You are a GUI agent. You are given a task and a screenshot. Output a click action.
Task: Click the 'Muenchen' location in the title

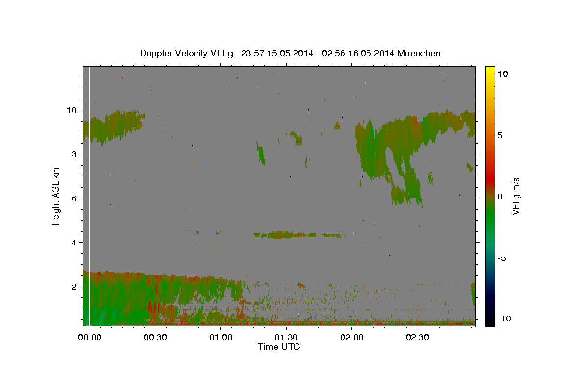coord(419,53)
